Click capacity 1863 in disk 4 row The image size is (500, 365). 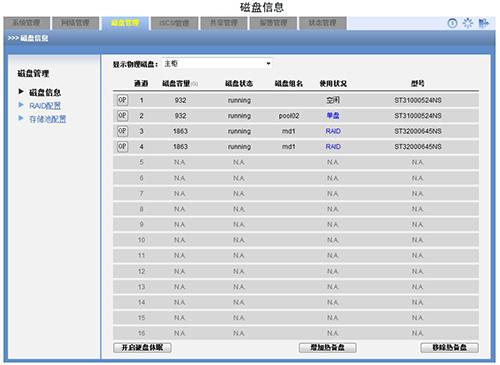pyautogui.click(x=180, y=147)
